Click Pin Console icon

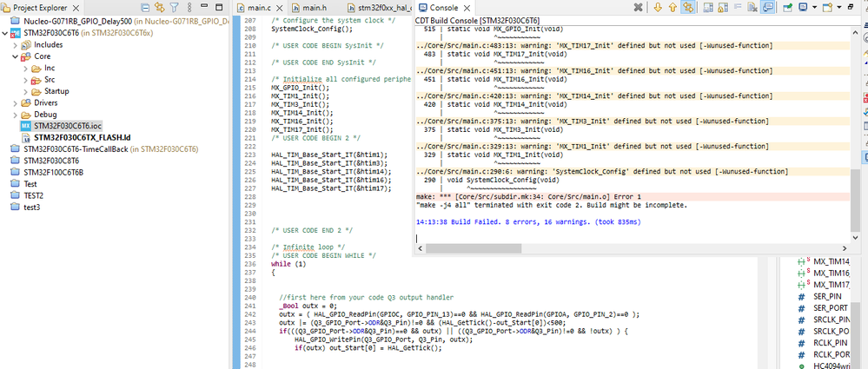787,7
